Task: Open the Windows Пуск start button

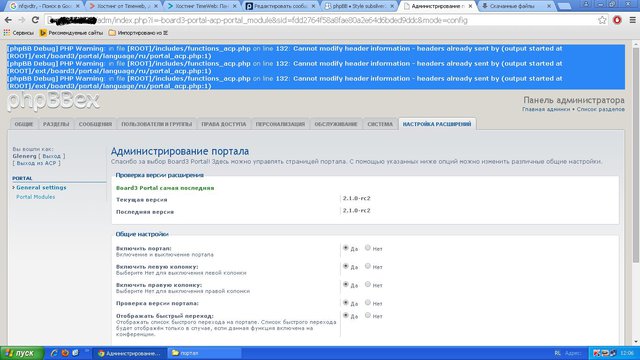Action: coord(22,353)
